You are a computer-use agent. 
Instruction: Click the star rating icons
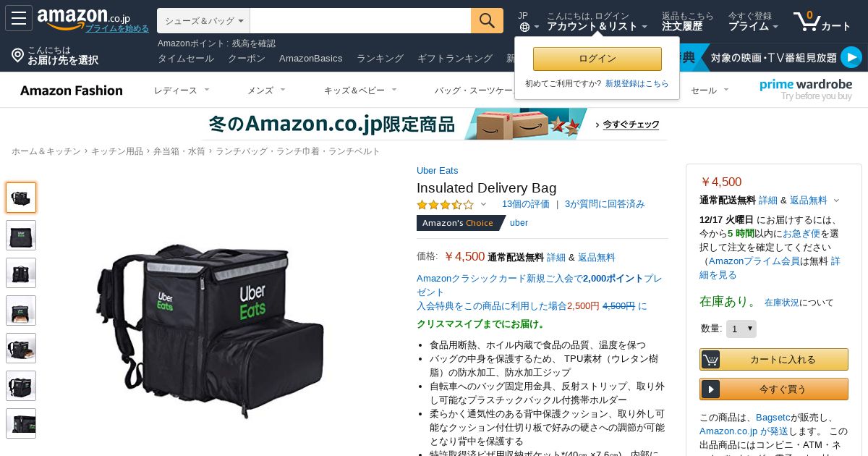445,204
